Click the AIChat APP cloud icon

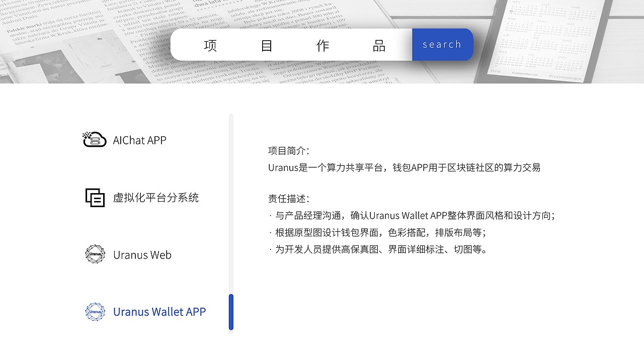(x=95, y=139)
